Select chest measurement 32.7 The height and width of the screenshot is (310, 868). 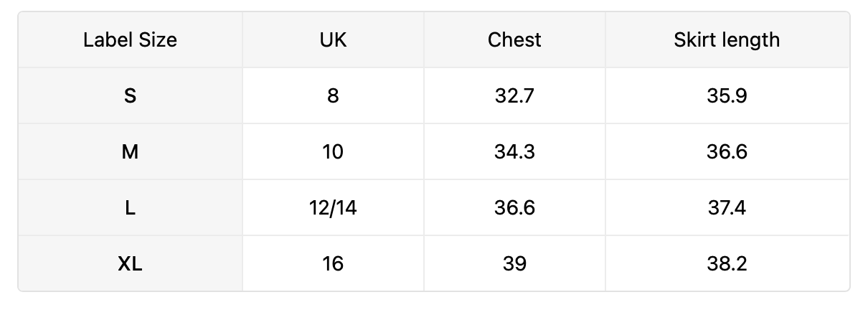(x=514, y=95)
